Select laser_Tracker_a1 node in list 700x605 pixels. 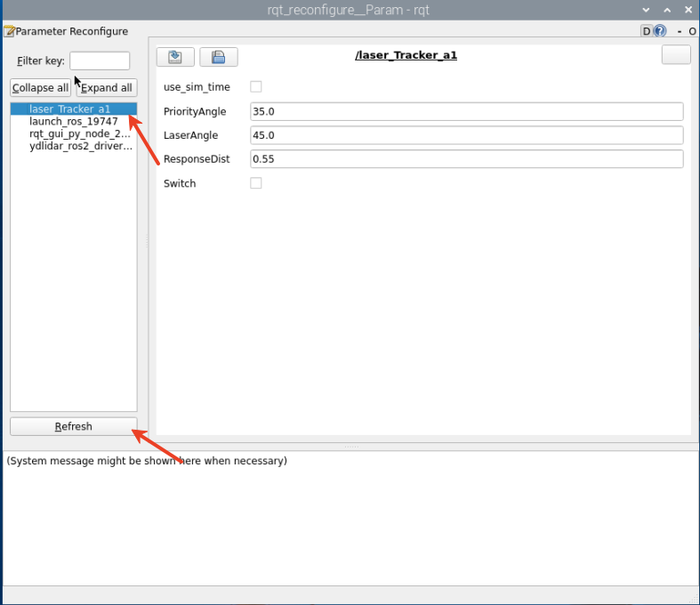tap(74, 109)
